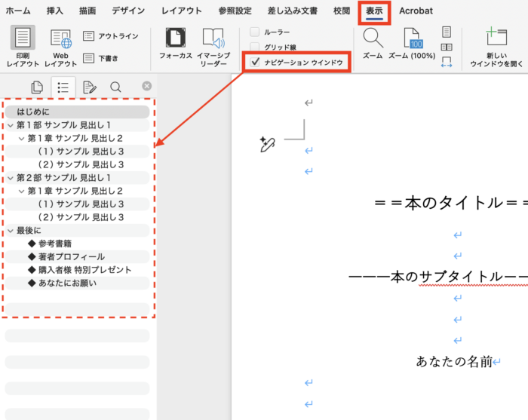
Task: Open the References tab (参照設定)
Action: (235, 11)
